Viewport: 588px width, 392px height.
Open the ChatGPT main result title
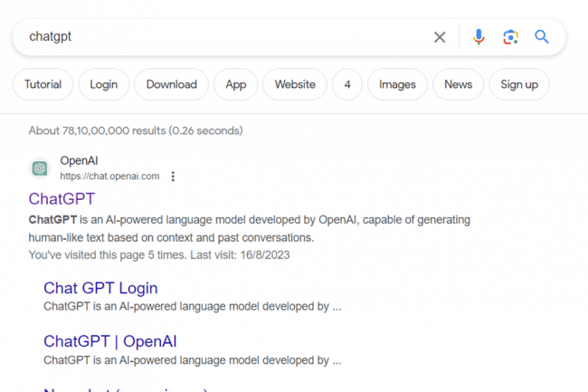[62, 199]
